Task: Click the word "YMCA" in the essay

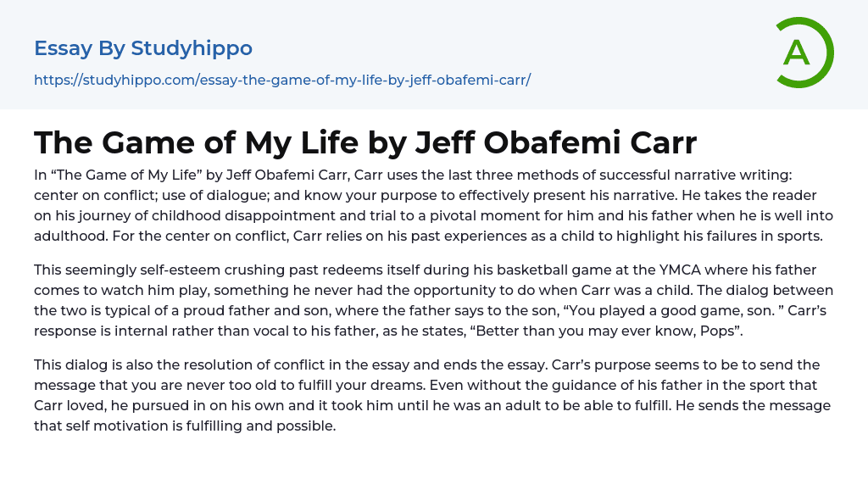Action: click(x=678, y=270)
